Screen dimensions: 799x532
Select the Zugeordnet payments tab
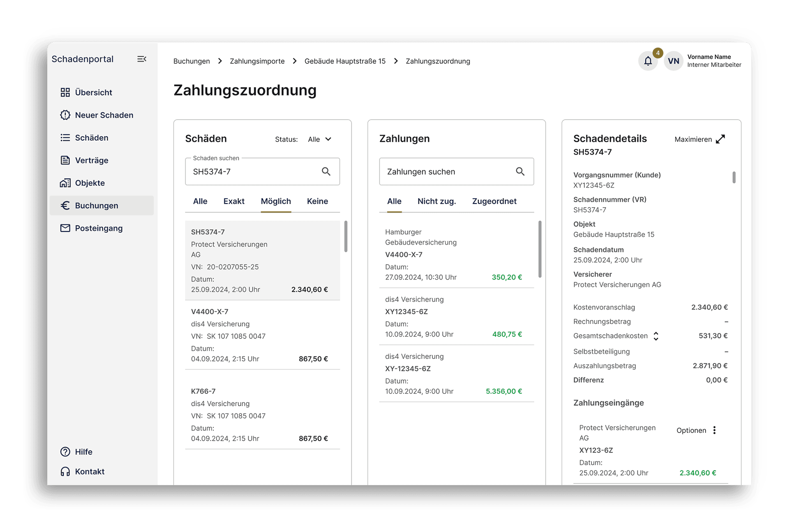(x=494, y=201)
